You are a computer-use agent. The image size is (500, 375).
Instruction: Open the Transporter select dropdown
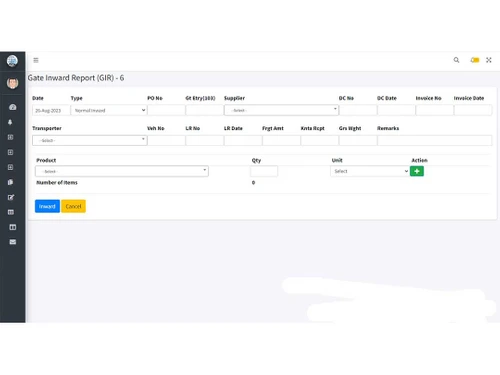pyautogui.click(x=90, y=140)
